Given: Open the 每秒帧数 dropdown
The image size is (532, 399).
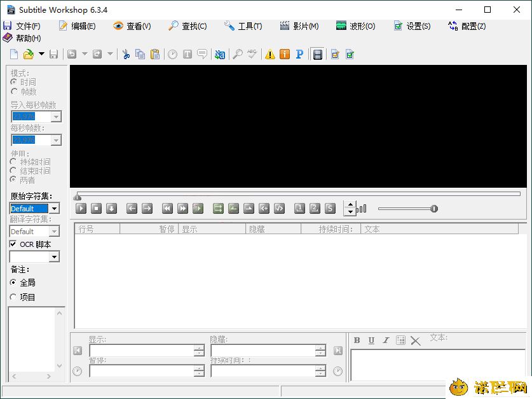Looking at the screenshot, I should click(56, 140).
